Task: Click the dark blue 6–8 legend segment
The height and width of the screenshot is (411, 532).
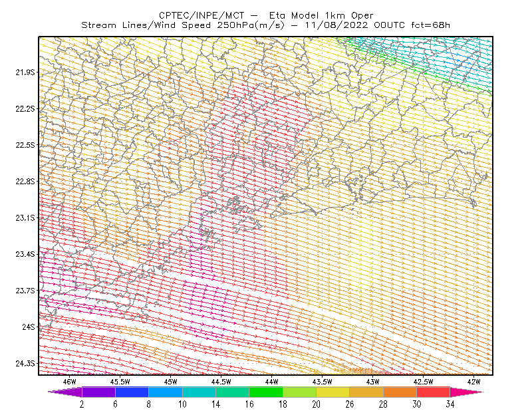Action: [132, 392]
